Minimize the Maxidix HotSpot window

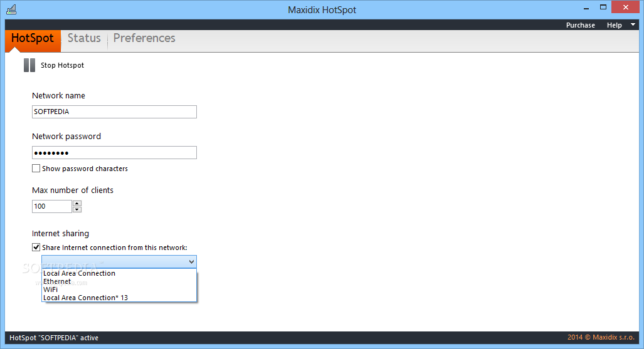pos(586,8)
